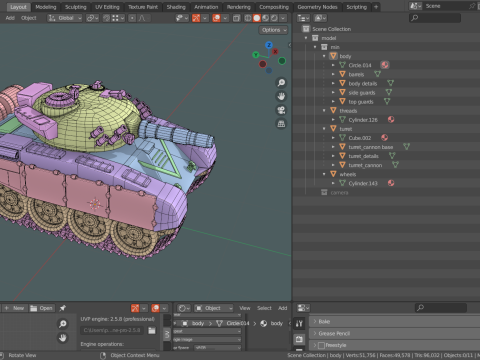
Task: Click the green Y axis on navigation gizmo
Action: point(256,55)
